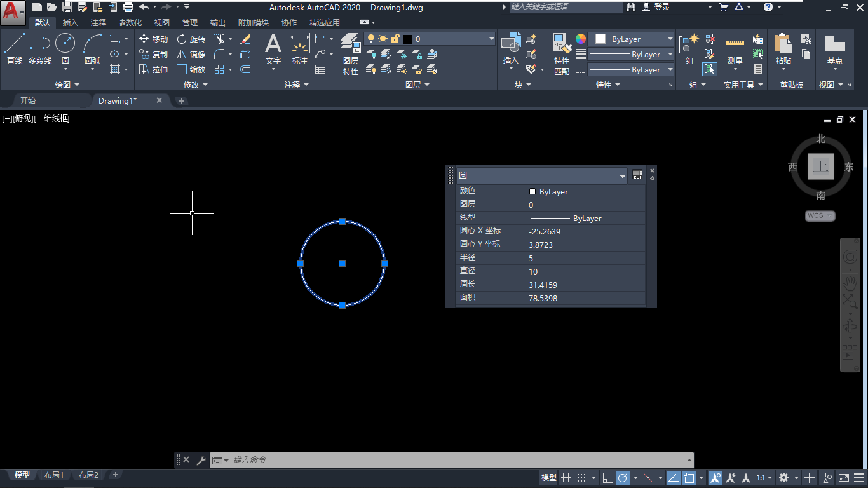
Task: Click the 镜像 (Mirror) tool
Action: tap(191, 54)
